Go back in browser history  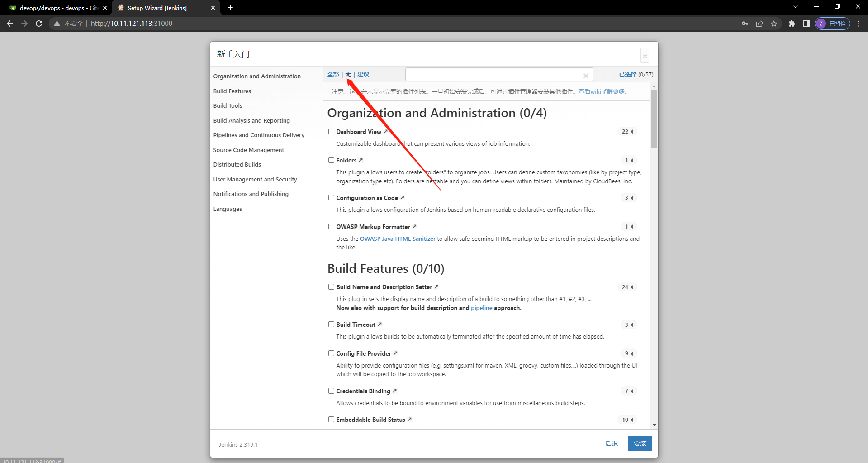[x=10, y=24]
